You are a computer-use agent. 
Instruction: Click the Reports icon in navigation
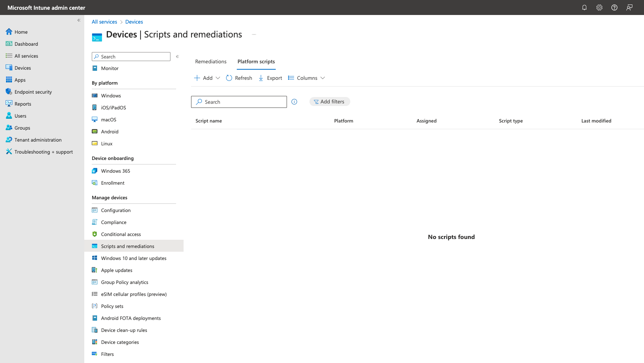pos(9,103)
